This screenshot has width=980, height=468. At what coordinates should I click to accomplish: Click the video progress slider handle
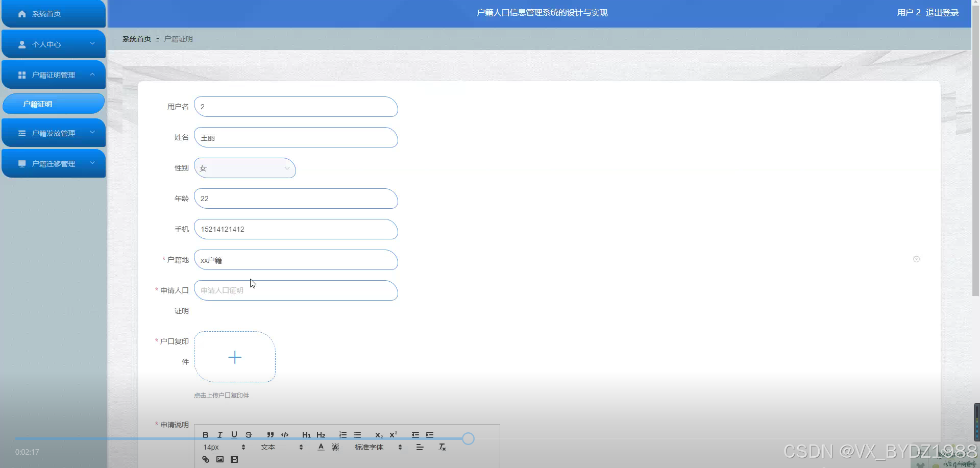click(x=468, y=438)
